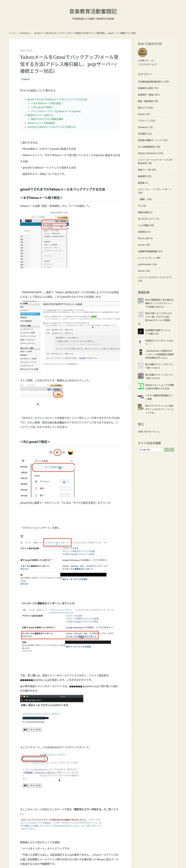Open Freework in the breadcrumb trail
This screenshot has width=186, height=868.
click(25, 33)
